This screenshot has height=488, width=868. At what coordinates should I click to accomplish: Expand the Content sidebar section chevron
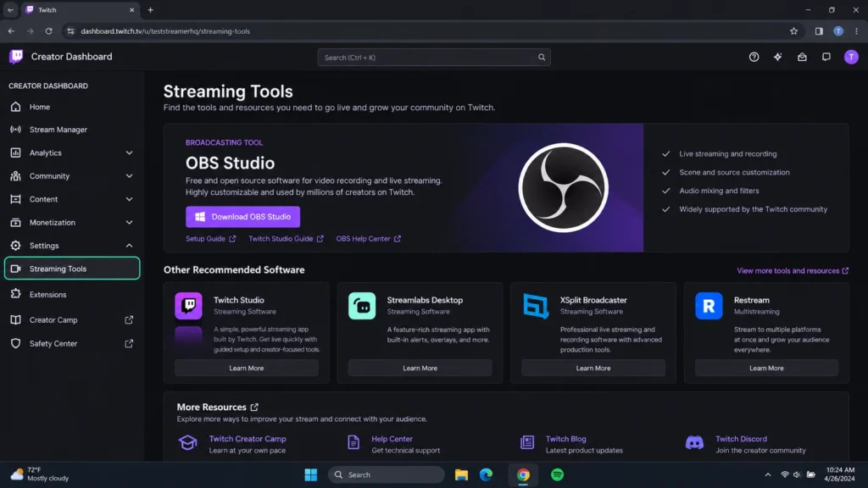point(129,199)
